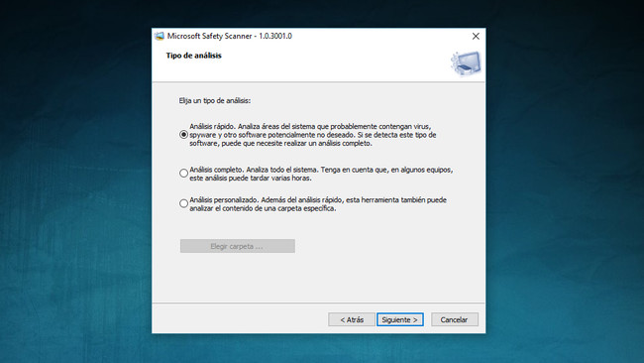The image size is (644, 363).
Task: Click the Análisis completo description text
Action: coord(321,174)
